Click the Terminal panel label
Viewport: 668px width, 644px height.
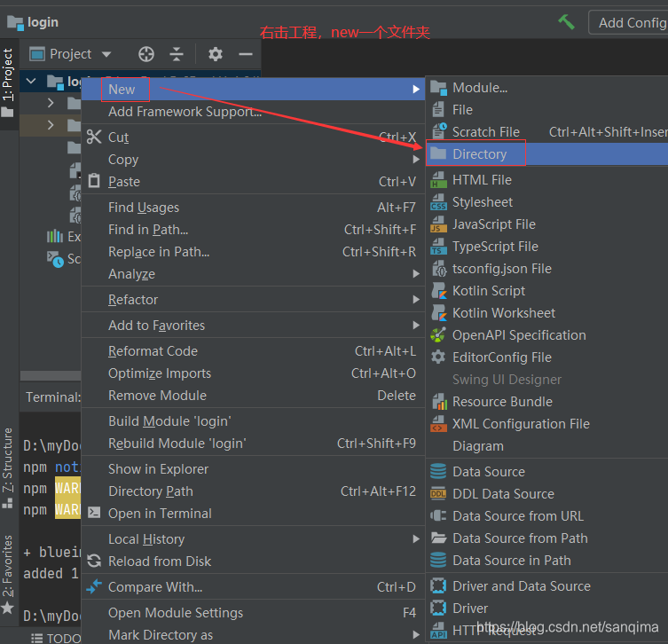point(53,397)
